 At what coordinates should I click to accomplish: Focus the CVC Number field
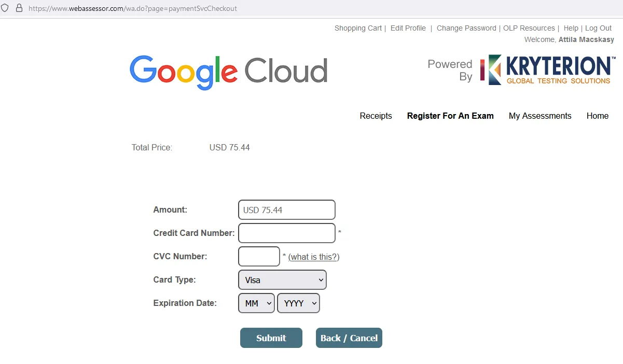pyautogui.click(x=259, y=256)
